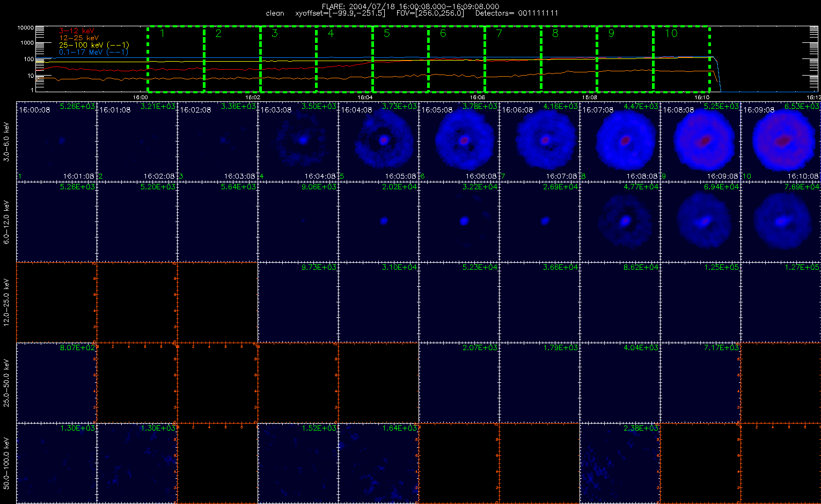This screenshot has height=504, width=821.
Task: Click the 'Detectors= 001111111' text
Action: (517, 13)
